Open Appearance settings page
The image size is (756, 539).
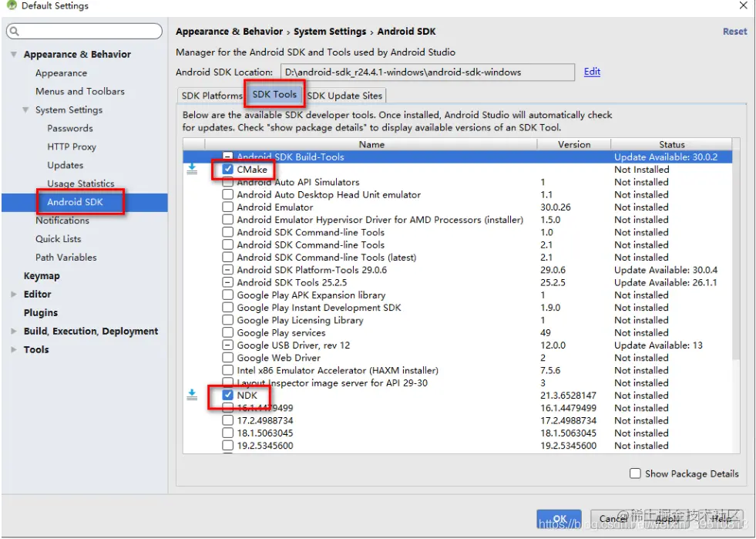(x=61, y=72)
